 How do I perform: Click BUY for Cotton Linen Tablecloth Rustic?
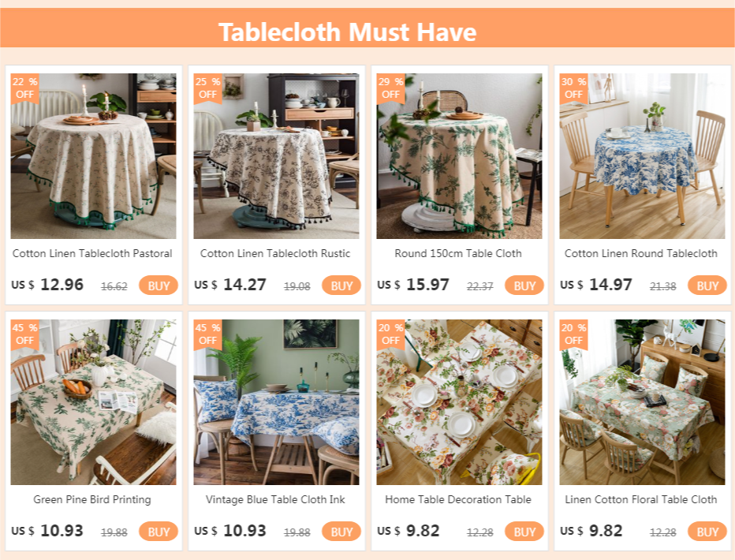point(341,286)
